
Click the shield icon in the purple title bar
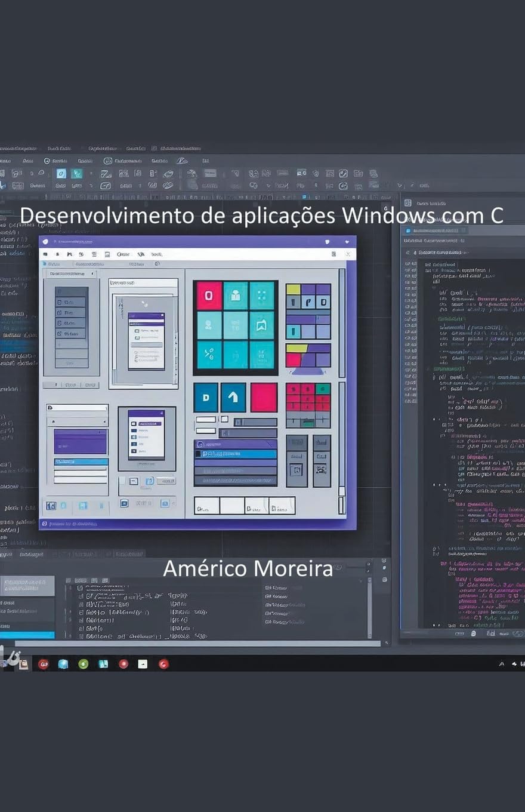[x=327, y=242]
